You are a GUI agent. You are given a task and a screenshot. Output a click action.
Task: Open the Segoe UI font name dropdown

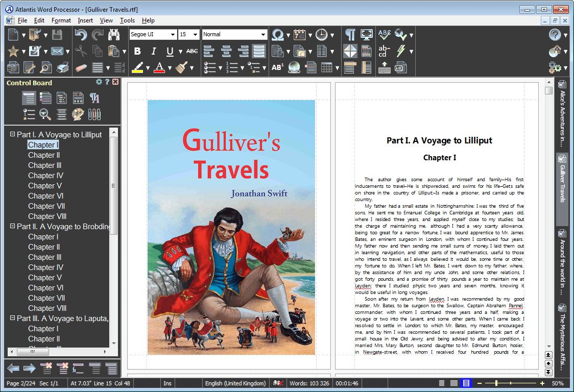(173, 34)
